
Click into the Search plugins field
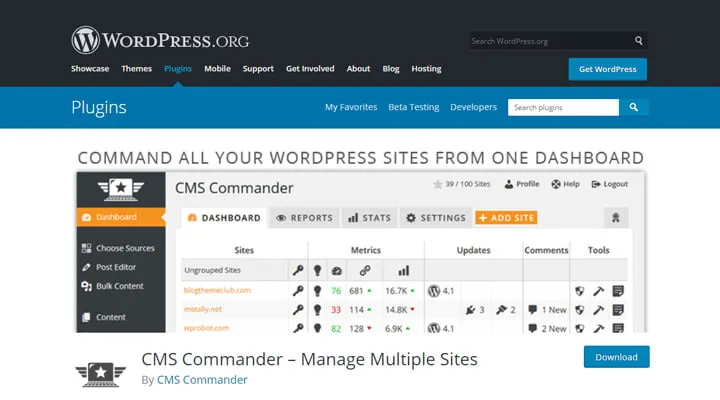[563, 107]
